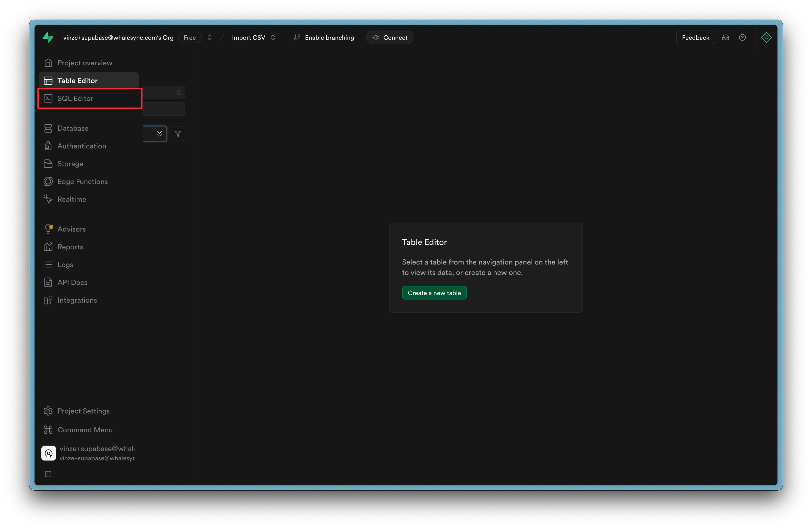Open Project overview in sidebar

tap(89, 63)
